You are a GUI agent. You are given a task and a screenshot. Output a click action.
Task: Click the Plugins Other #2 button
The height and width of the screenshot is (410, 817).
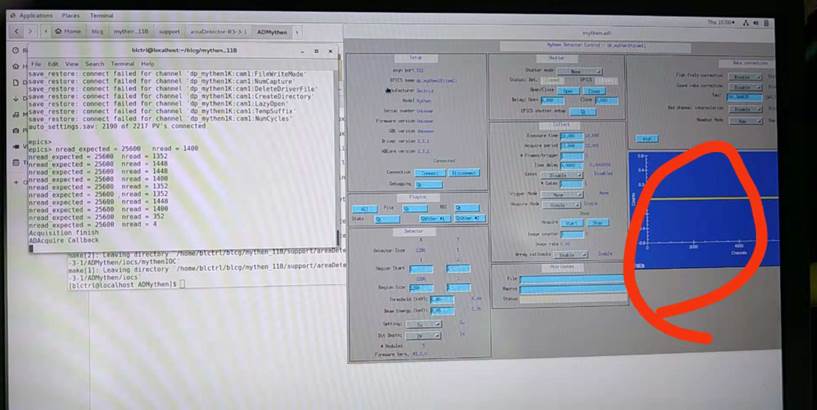click(x=470, y=219)
